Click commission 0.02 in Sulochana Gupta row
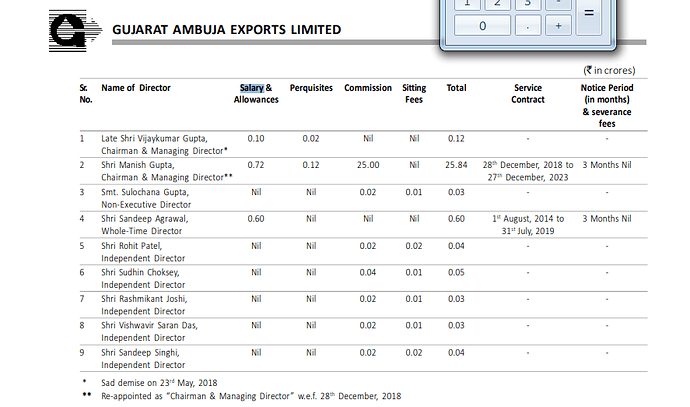This screenshot has height=407, width=690. (x=368, y=192)
